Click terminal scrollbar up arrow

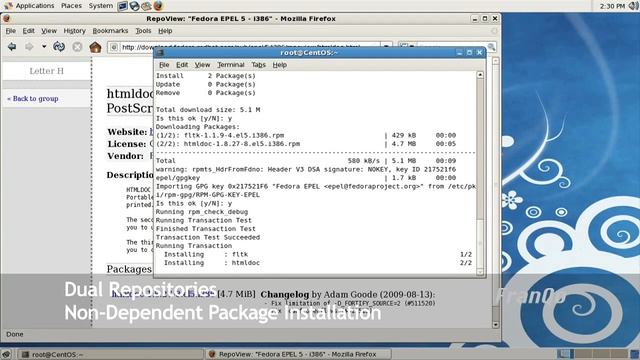pos(480,75)
